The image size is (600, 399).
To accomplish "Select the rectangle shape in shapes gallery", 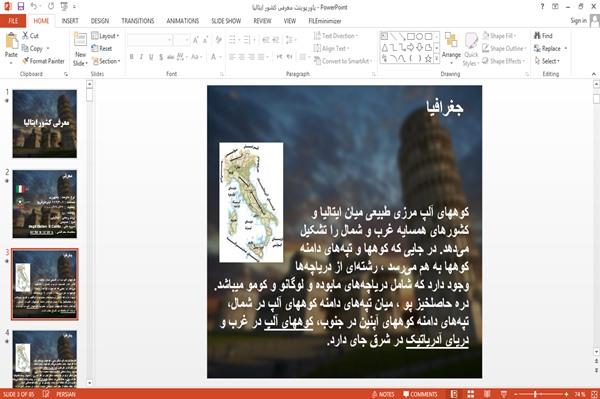I will [411, 36].
